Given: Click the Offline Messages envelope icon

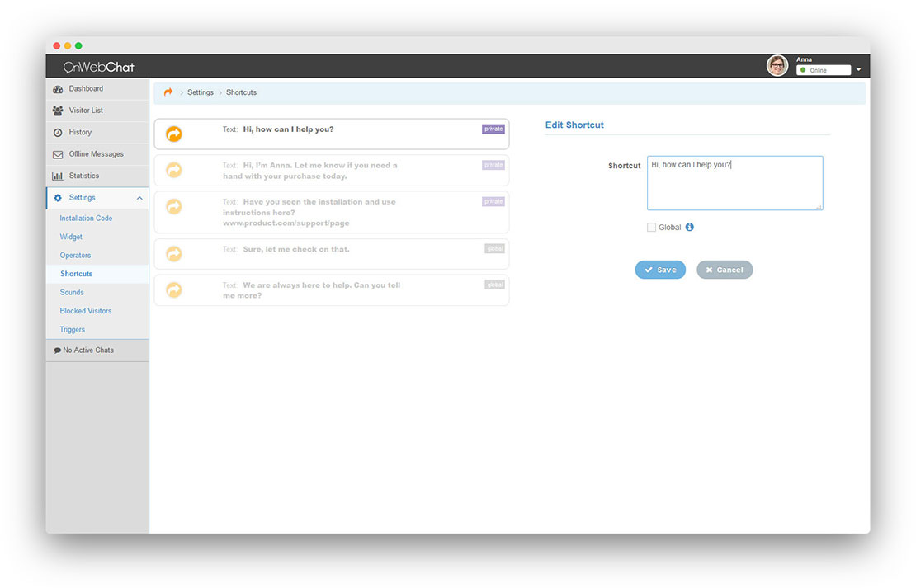Looking at the screenshot, I should pos(57,153).
